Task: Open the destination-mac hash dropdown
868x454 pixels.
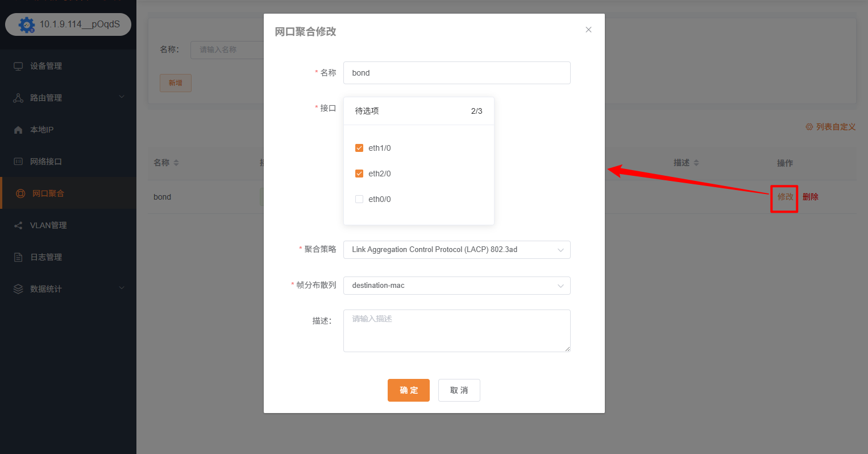Action: tap(456, 285)
